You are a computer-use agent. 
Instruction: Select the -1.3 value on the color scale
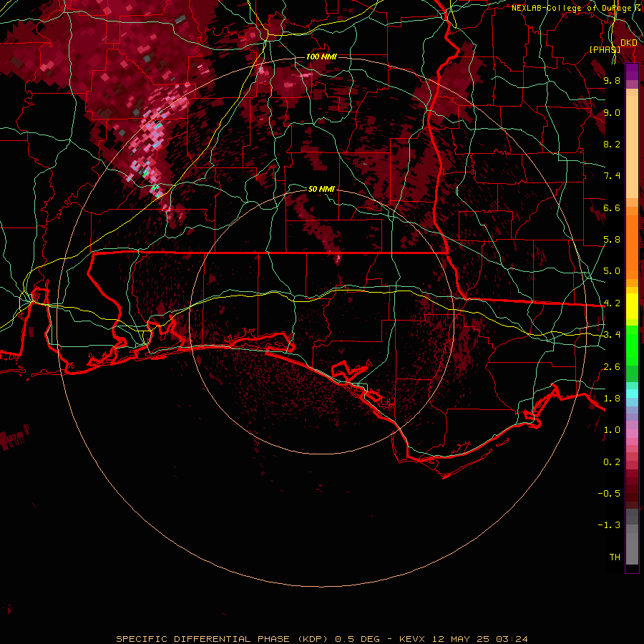tap(609, 525)
